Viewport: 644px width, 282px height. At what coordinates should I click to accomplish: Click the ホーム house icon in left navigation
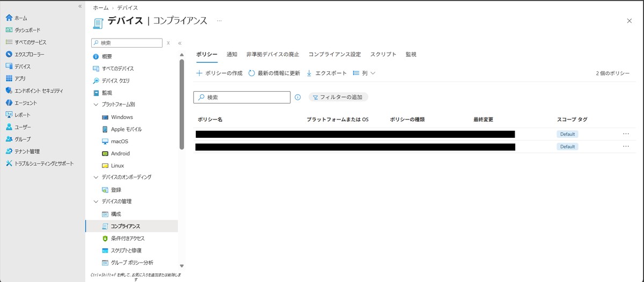coord(9,18)
